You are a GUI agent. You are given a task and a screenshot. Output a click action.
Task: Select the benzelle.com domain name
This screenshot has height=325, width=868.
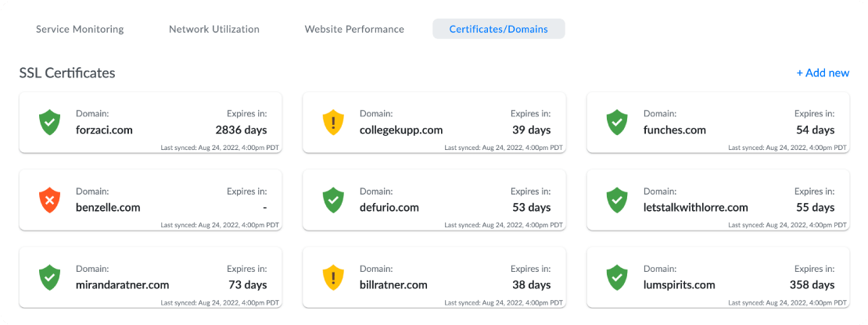108,208
